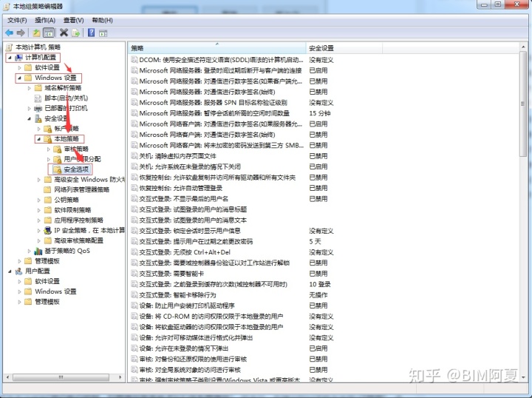
Task: Expand the 审核策略 node
Action: click(49, 149)
